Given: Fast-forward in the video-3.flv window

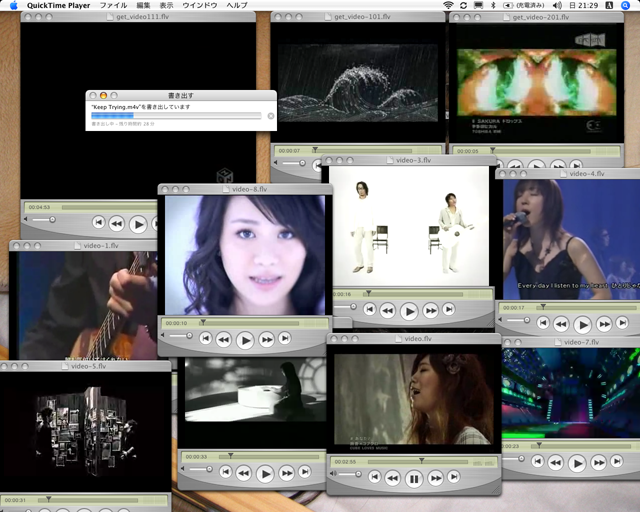Looking at the screenshot, I should (x=430, y=311).
